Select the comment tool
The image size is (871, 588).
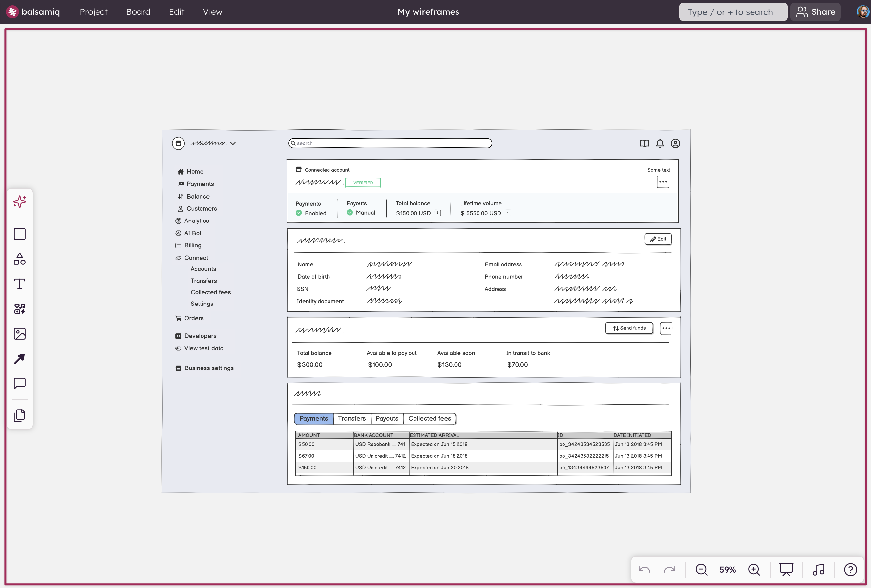tap(19, 383)
